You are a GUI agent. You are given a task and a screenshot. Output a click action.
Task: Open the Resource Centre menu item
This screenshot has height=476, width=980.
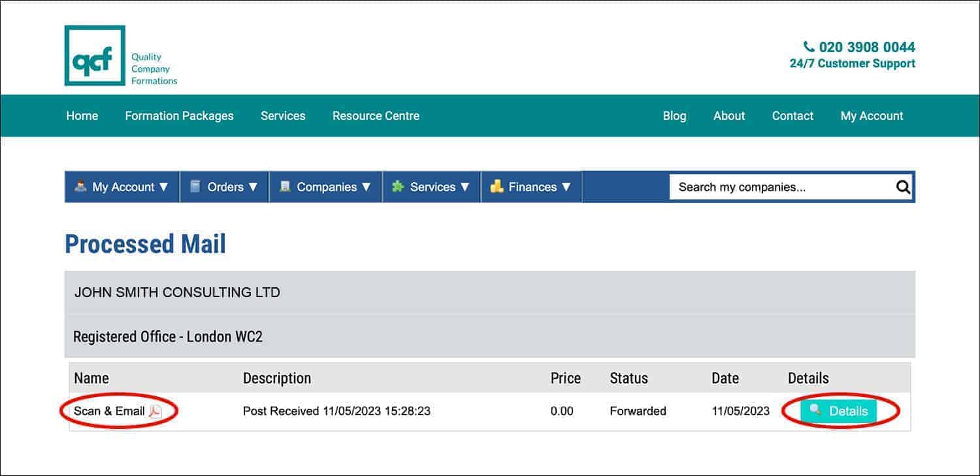376,116
